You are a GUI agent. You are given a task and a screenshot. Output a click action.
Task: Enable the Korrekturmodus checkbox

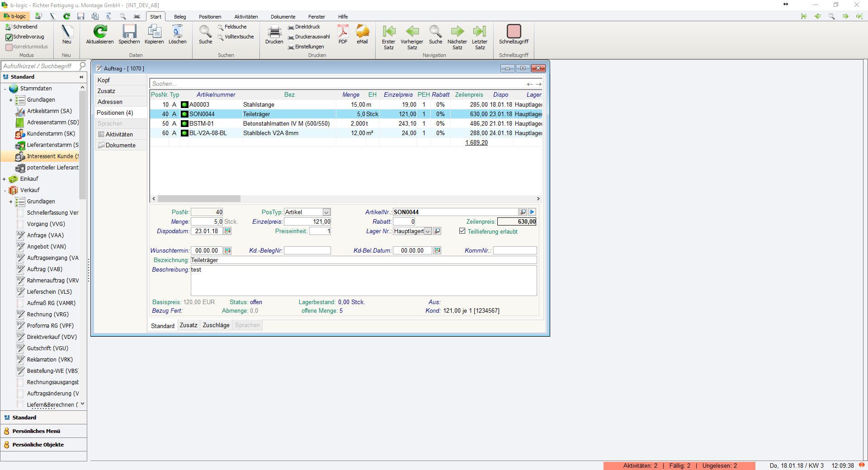click(9, 47)
